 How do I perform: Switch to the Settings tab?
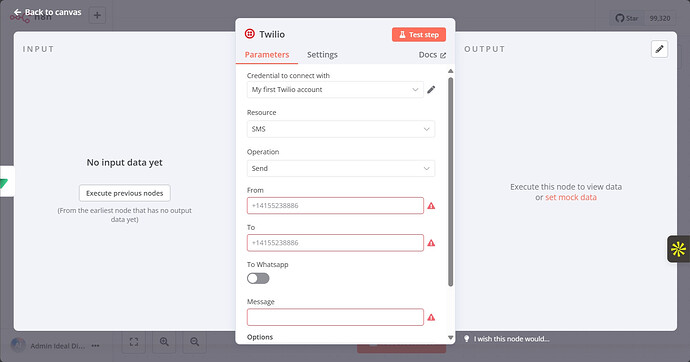click(322, 55)
